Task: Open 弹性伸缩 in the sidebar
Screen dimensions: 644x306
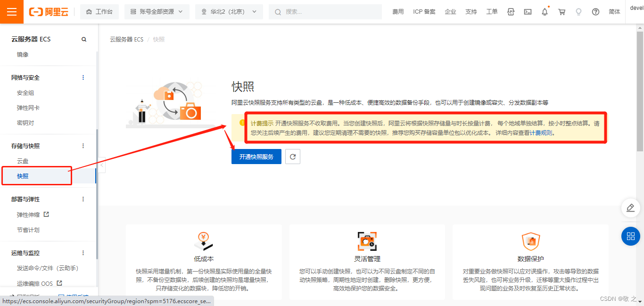Action: (x=28, y=215)
